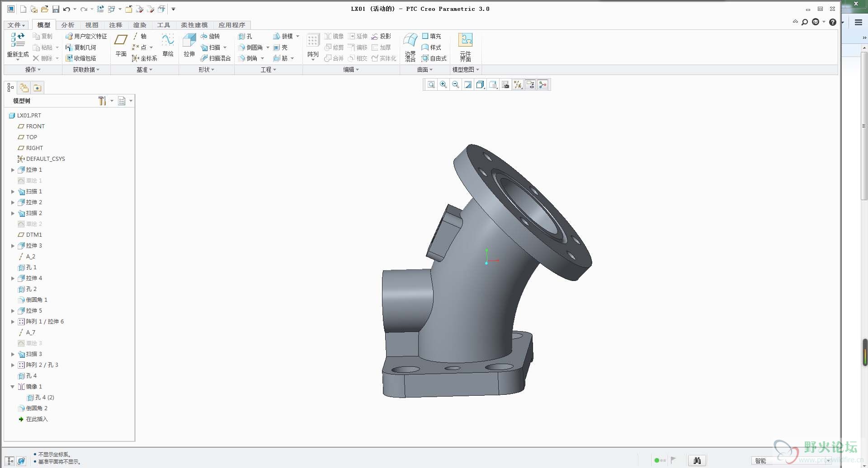
Task: Toggle datum display filters in graphics toolbar
Action: [x=518, y=84]
